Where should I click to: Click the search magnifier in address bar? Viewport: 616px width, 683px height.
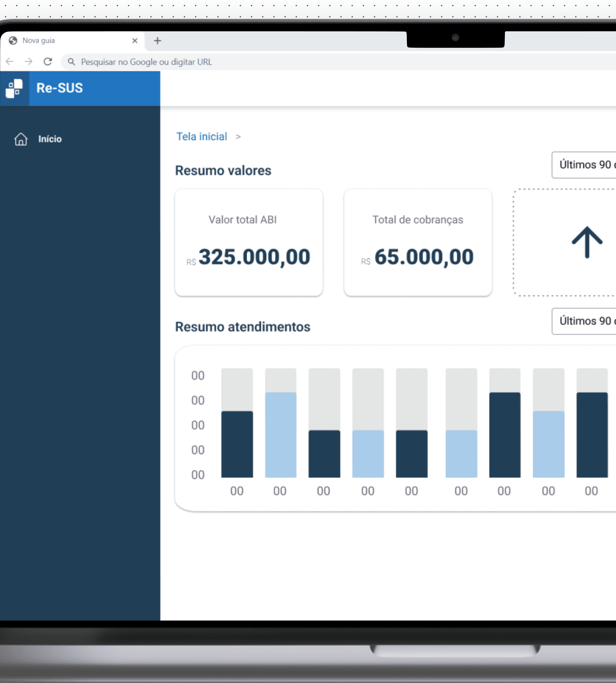point(71,62)
